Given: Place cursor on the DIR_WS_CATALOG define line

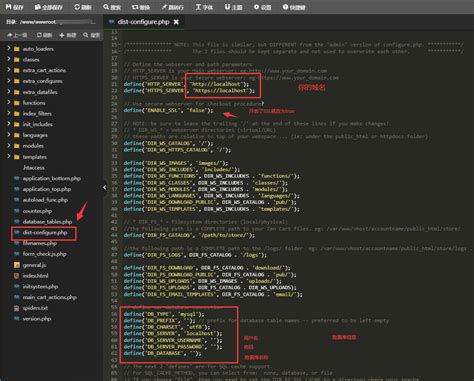Looking at the screenshot, I should click(x=168, y=143).
